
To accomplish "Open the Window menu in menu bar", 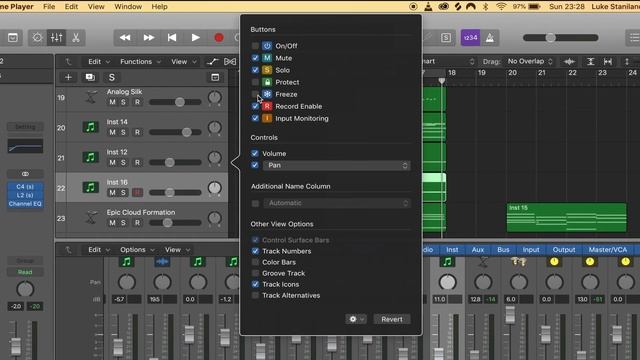I will point(128,7).
